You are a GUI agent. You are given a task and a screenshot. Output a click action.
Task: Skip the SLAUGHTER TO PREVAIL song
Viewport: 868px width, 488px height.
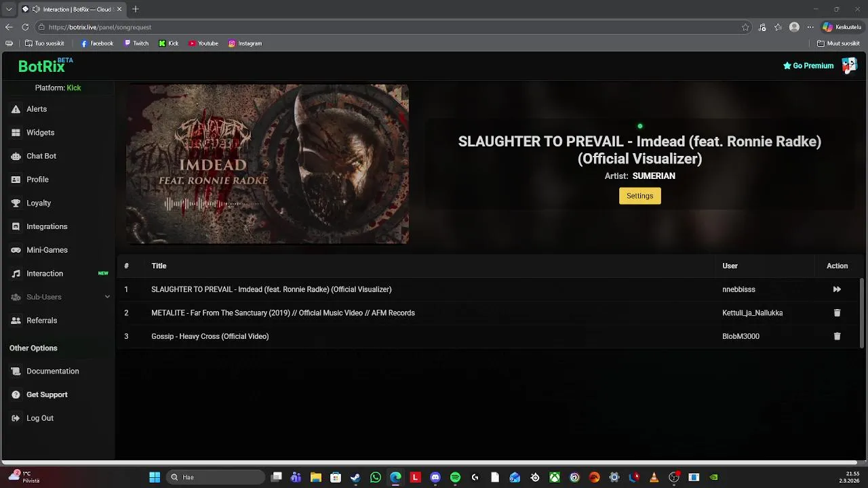[x=837, y=289]
